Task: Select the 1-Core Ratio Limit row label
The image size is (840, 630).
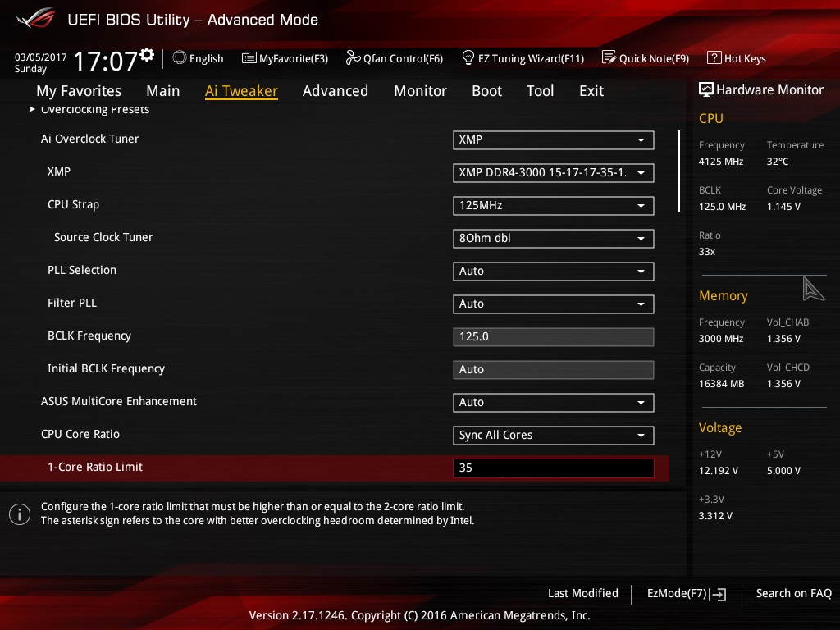Action: pyautogui.click(x=95, y=467)
